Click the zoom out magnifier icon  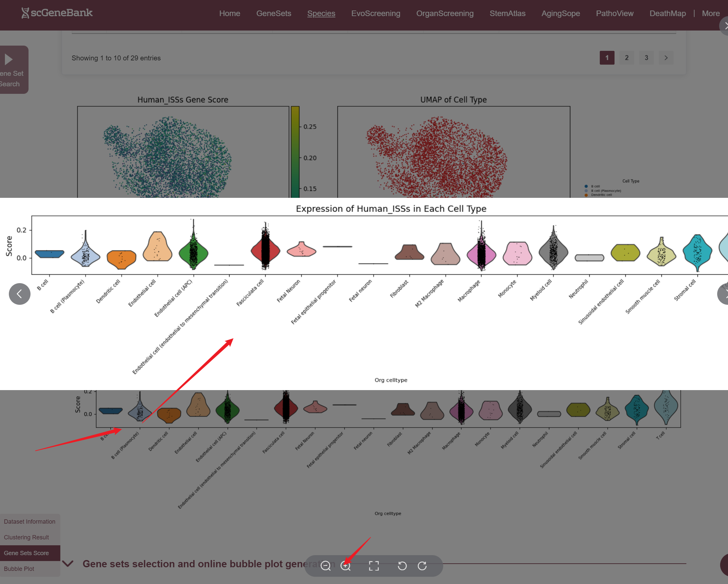click(326, 566)
